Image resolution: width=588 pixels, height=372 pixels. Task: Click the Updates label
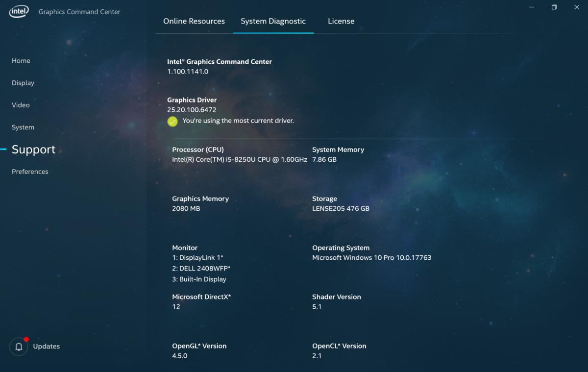[x=47, y=347]
